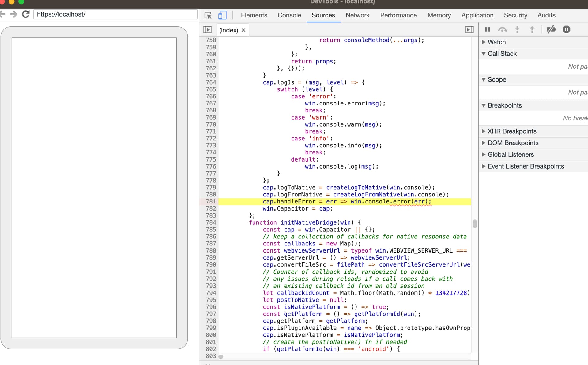This screenshot has width=588, height=365.
Task: Close the (index) file tab
Action: coord(243,30)
